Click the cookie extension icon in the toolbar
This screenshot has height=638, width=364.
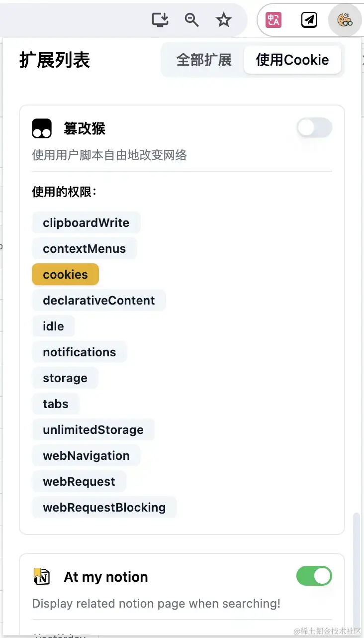345,20
